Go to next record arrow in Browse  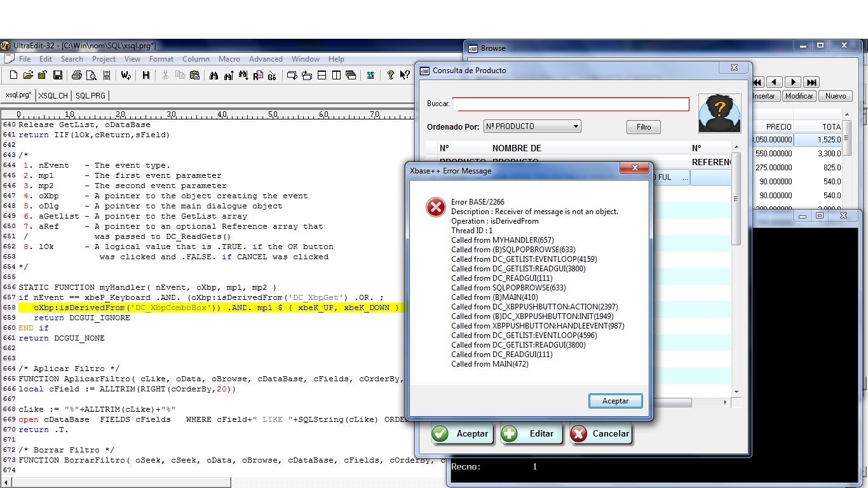792,82
